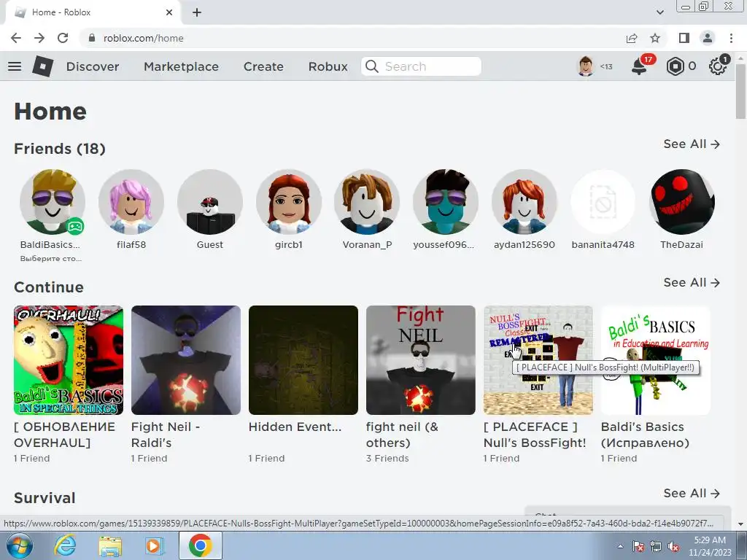The image size is (747, 560).
Task: Open Windows Media Player taskbar icon
Action: pyautogui.click(x=155, y=545)
